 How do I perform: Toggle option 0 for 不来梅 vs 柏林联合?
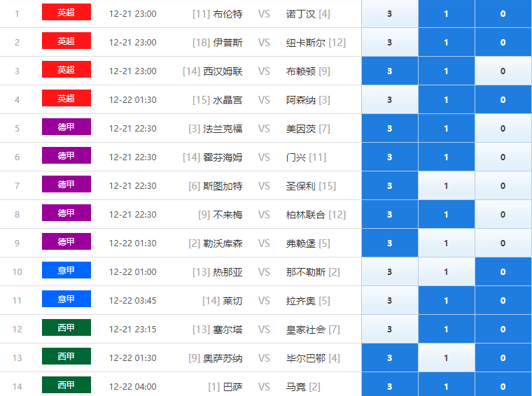[503, 214]
